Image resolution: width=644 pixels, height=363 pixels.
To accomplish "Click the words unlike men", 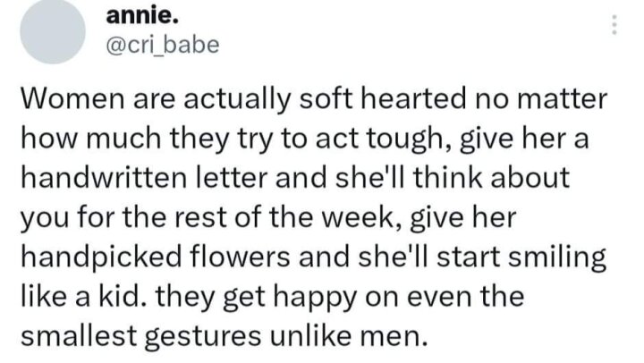I will pos(346,336).
